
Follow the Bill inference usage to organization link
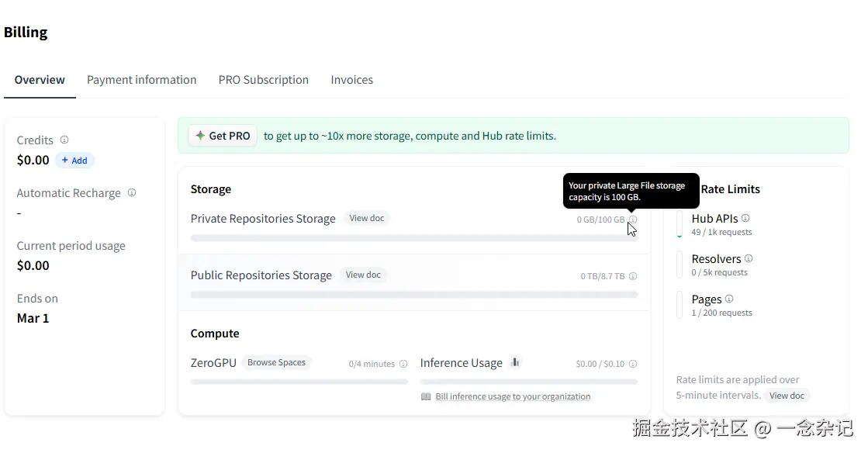point(513,396)
